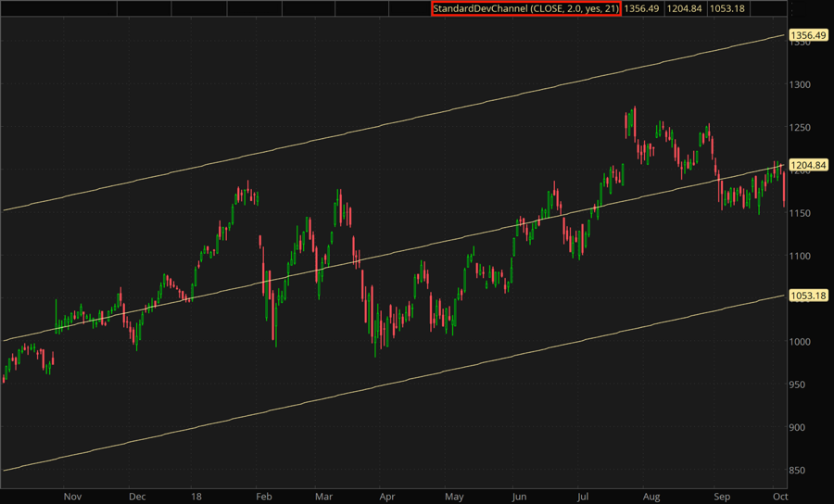Select the 1204.84 value in the header
This screenshot has height=504, width=834.
pos(686,8)
